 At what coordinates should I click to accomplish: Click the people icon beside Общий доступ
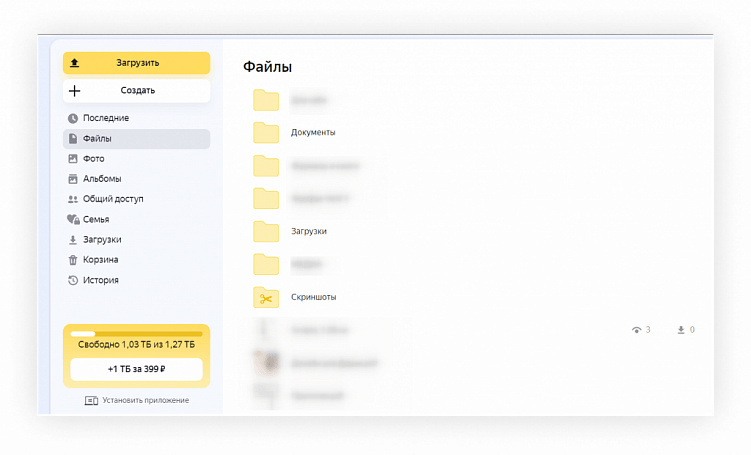[x=73, y=199]
